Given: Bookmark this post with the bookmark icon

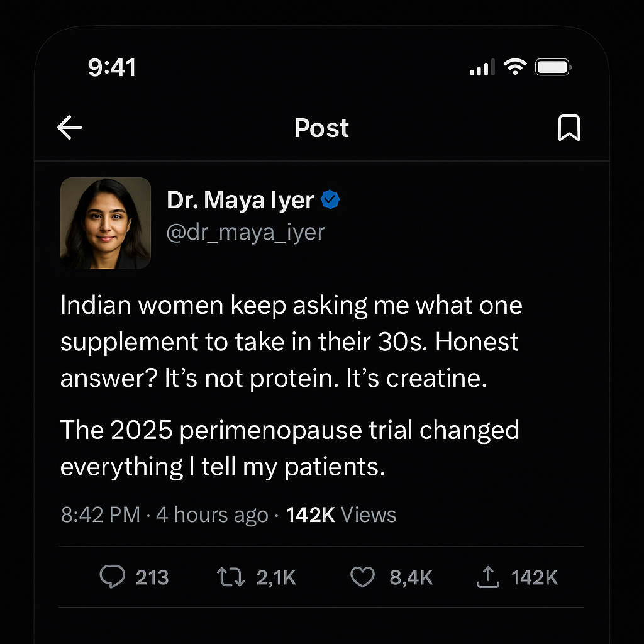Looking at the screenshot, I should click(x=569, y=128).
